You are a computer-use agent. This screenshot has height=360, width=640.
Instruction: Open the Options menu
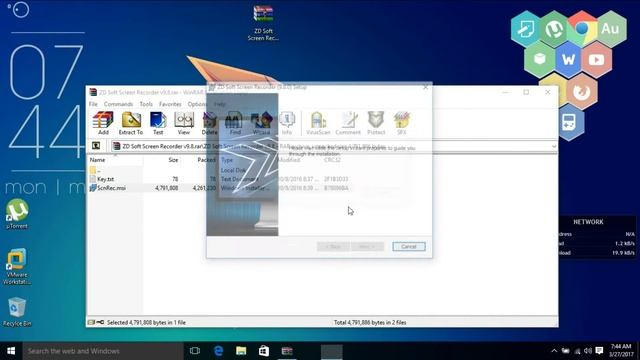[197, 104]
